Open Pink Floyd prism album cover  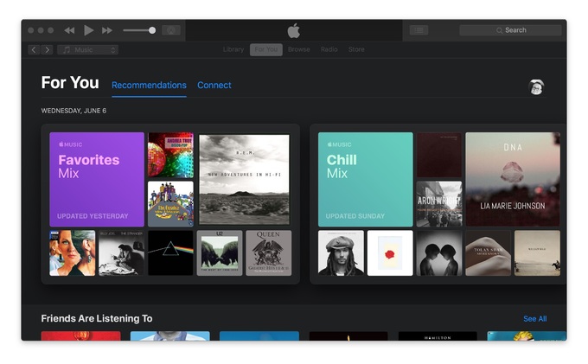tap(170, 253)
